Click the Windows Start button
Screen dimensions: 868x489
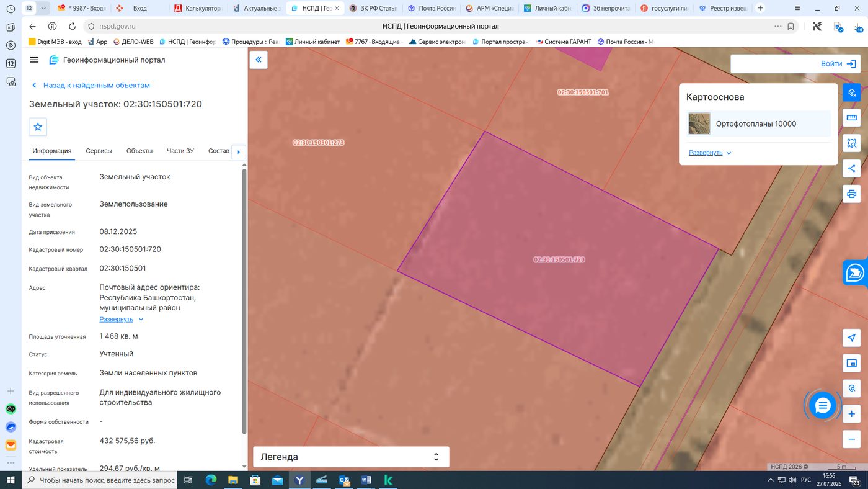pos(11,480)
